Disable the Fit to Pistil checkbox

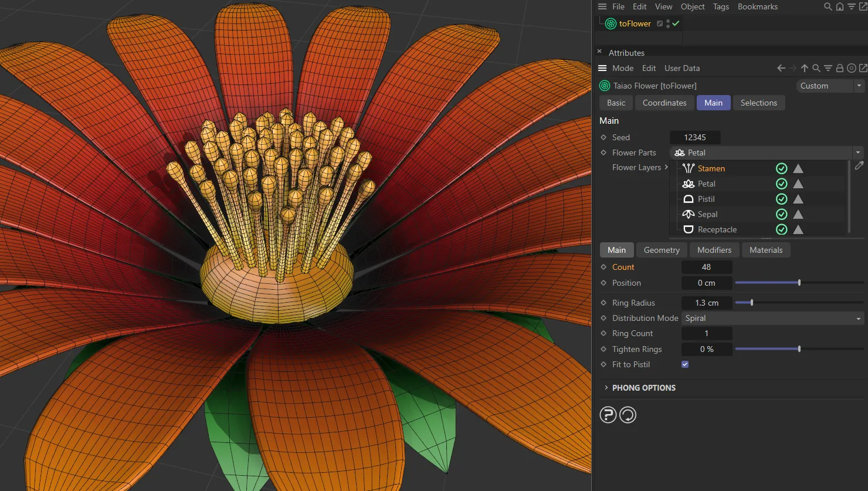[x=684, y=364]
